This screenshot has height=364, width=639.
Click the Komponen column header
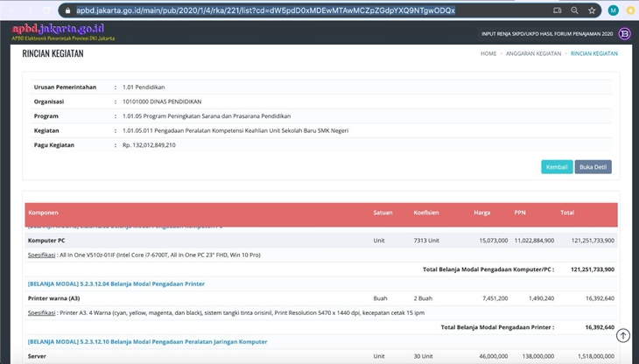coord(43,213)
